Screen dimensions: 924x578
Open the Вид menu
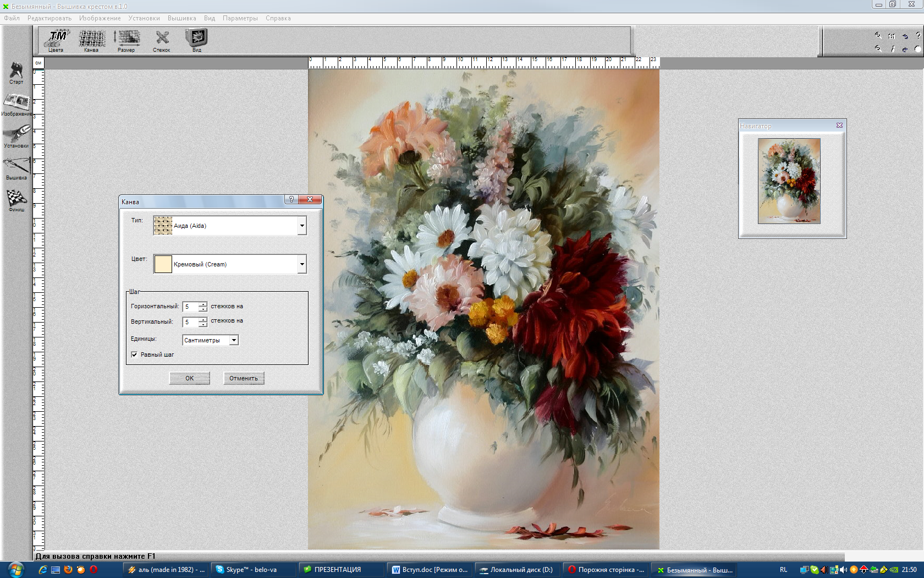tap(210, 18)
